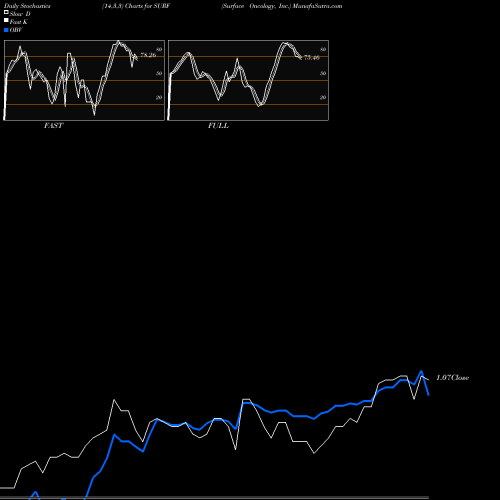This screenshot has height=500, width=500.
Task: Select the 'Fast K' legend label
Action: click(x=19, y=22)
